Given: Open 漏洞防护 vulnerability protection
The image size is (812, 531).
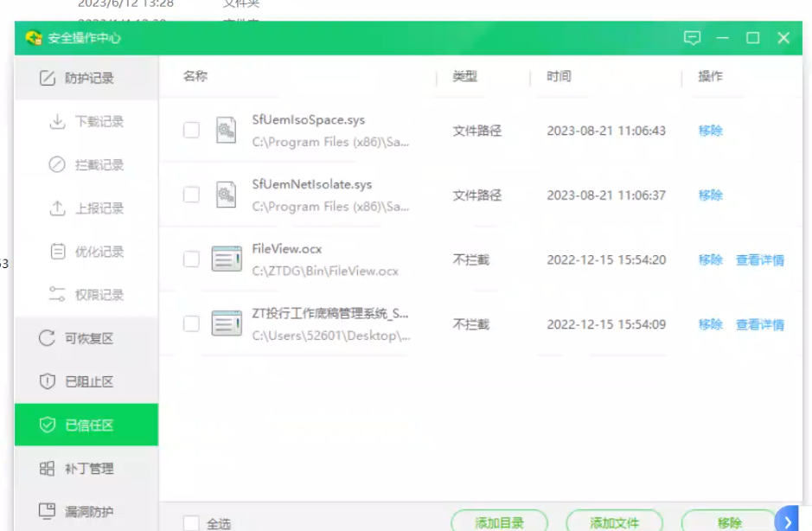Looking at the screenshot, I should 86,512.
